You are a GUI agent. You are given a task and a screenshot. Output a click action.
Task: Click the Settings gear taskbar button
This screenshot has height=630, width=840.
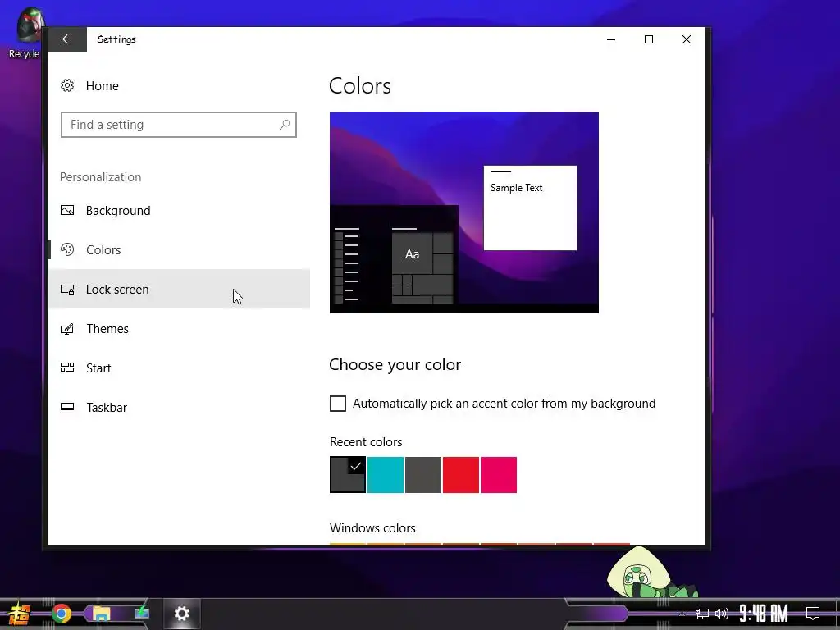point(181,614)
